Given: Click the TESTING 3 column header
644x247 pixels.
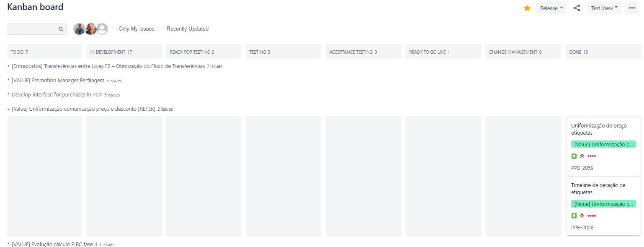Looking at the screenshot, I should (283, 52).
